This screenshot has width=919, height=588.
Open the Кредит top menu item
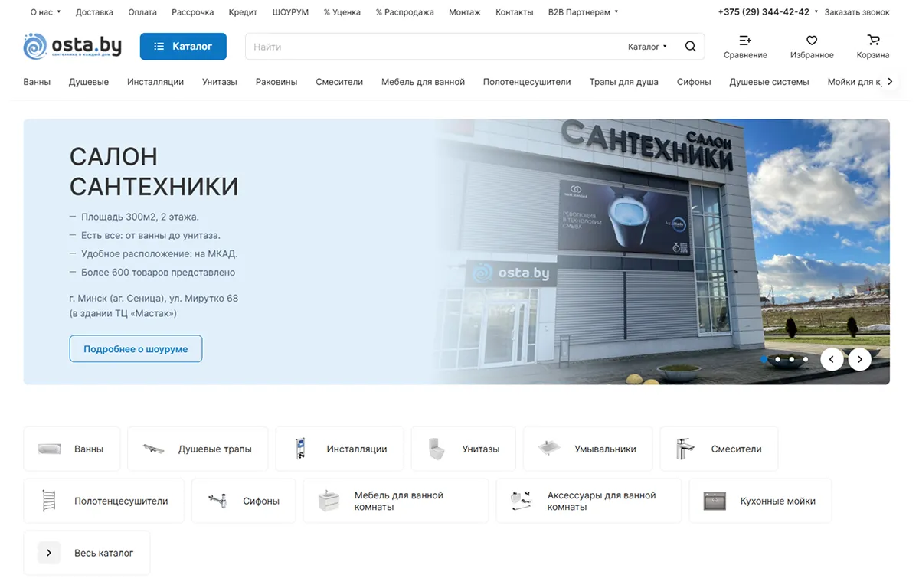click(x=243, y=12)
